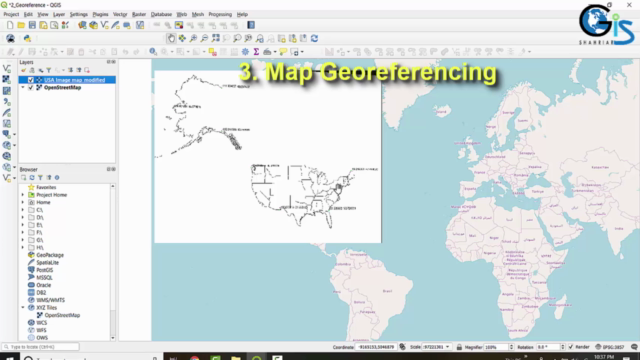The width and height of the screenshot is (640, 360).
Task: Expand the C:\ drive in Browser
Action: click(x=23, y=210)
